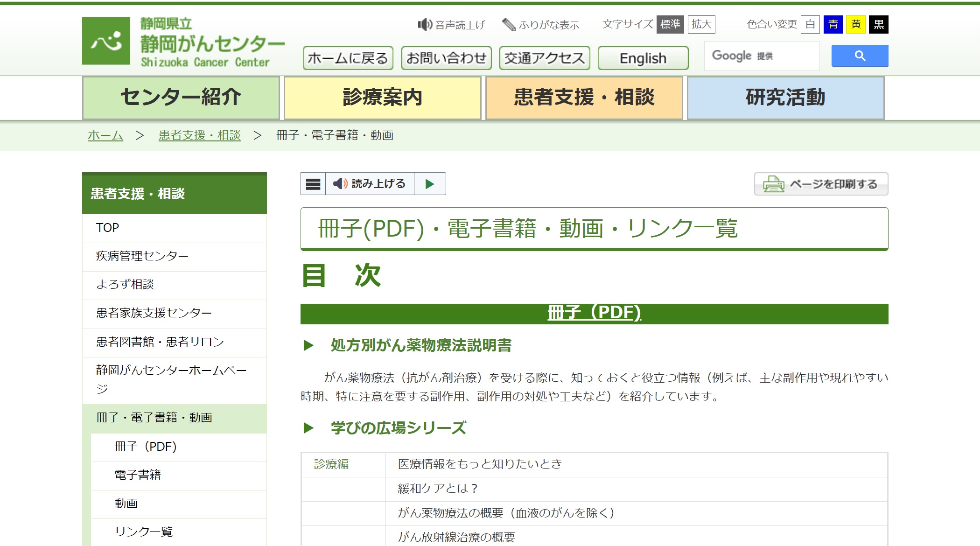This screenshot has height=546, width=980.
Task: Expand 処方別がん薬物療法説明書 section arrow
Action: point(308,345)
